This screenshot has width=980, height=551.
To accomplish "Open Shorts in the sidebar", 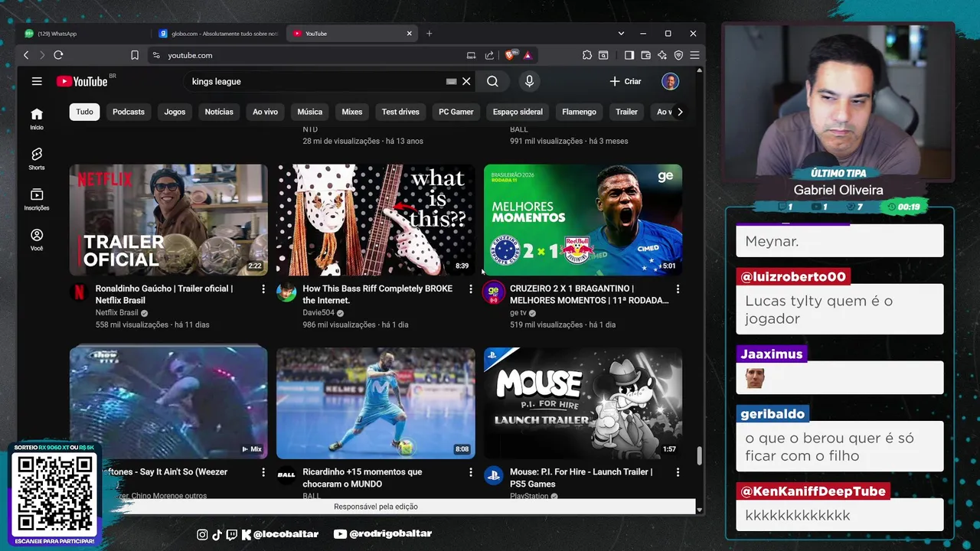I will [37, 158].
